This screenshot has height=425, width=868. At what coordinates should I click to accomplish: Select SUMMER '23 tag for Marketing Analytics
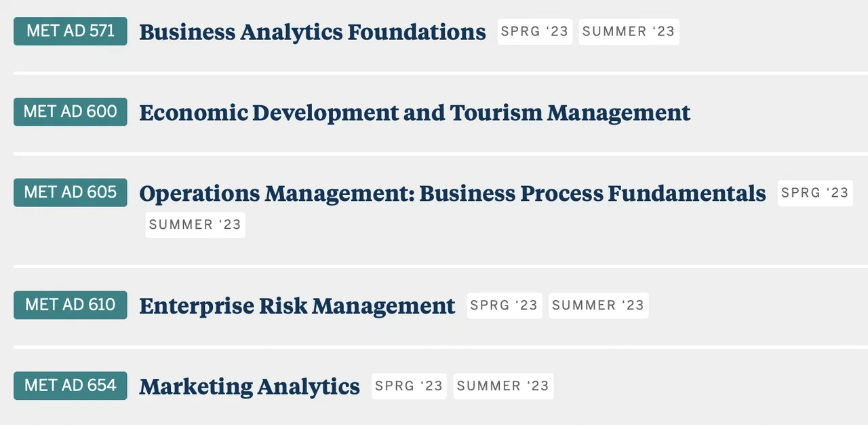pyautogui.click(x=503, y=386)
